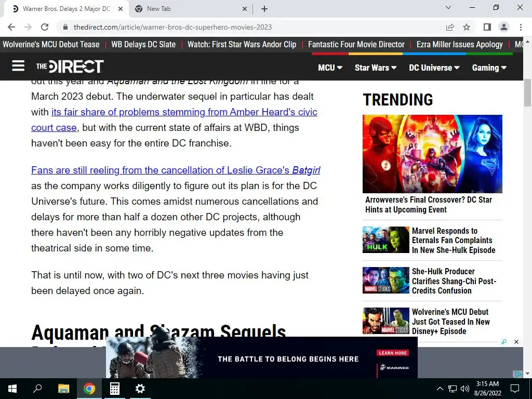Click the page vertical scrollbar thumb
Screen dimensions: 532x399
tap(527, 93)
